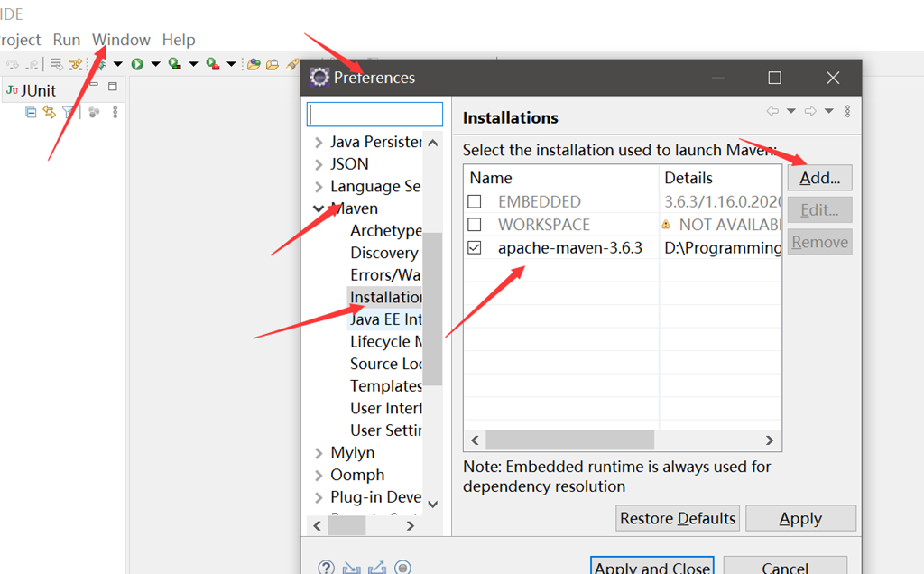Image resolution: width=924 pixels, height=574 pixels.
Task: Expand the Oomph tree node
Action: (x=319, y=475)
